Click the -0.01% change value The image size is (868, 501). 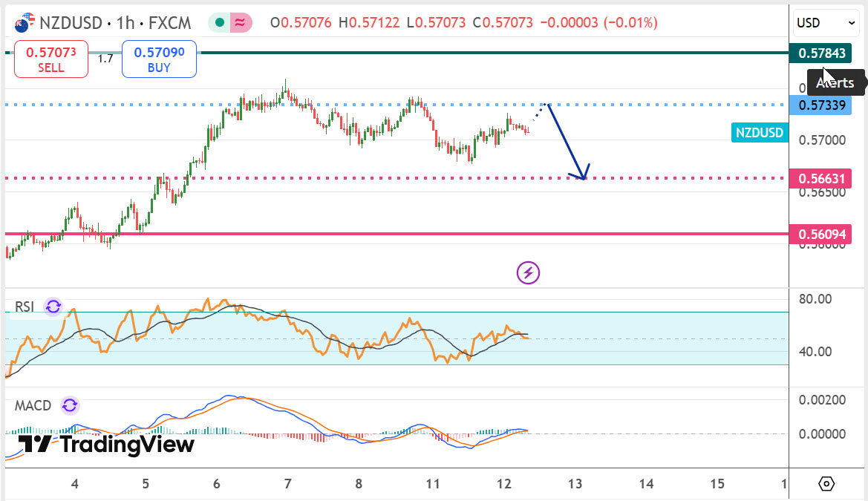pos(630,23)
